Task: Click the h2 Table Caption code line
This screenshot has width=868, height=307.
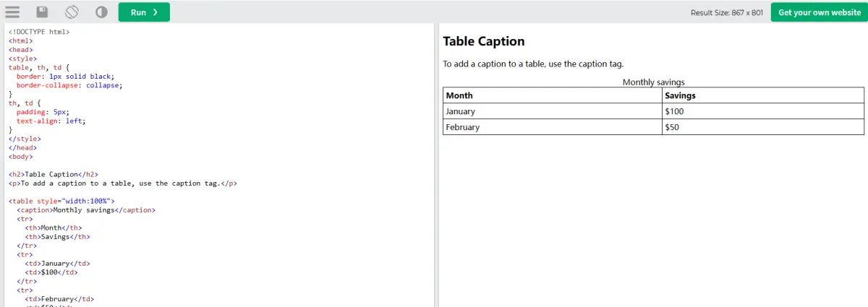Action: pos(53,174)
